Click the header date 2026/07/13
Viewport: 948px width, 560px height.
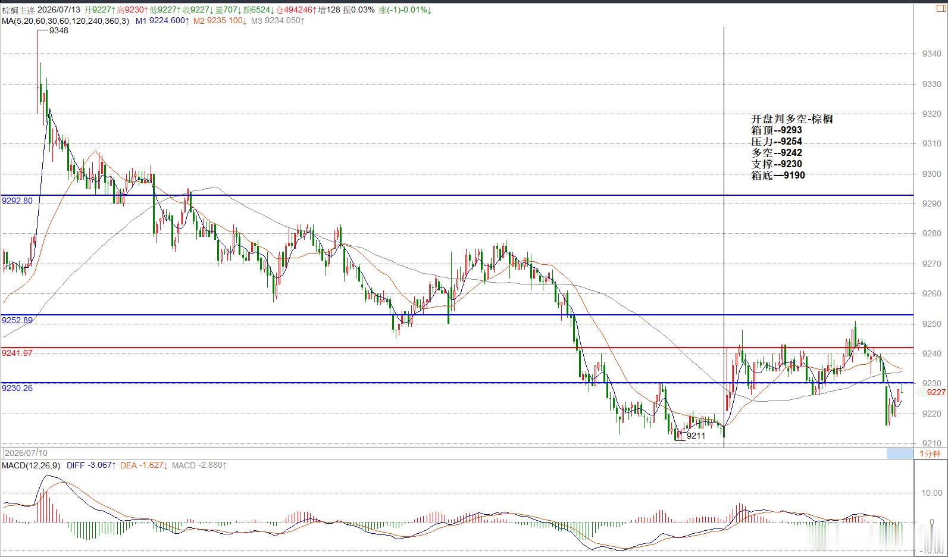60,10
